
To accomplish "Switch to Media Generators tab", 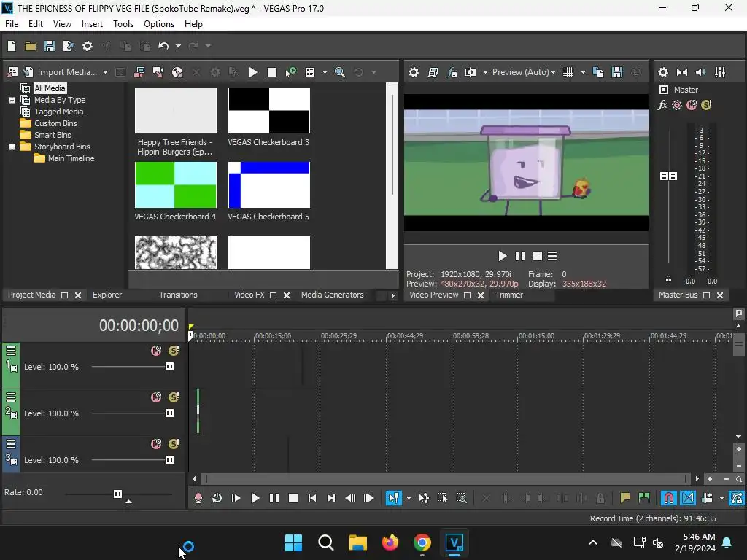I will pos(332,295).
